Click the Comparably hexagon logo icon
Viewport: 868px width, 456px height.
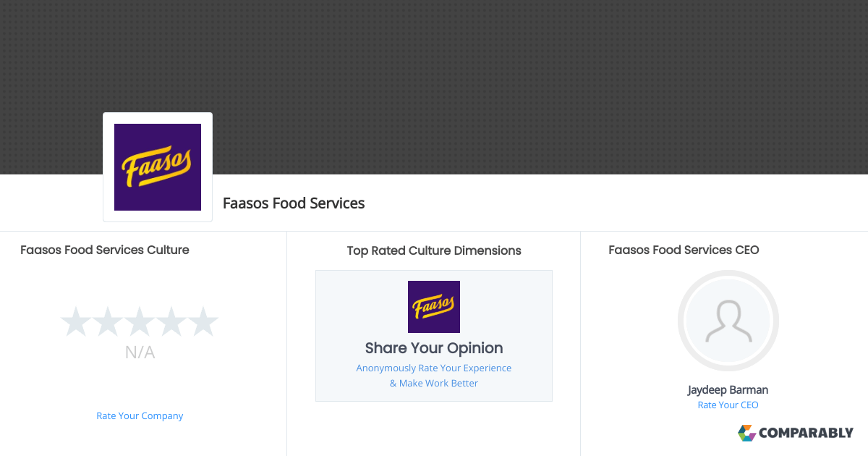746,433
